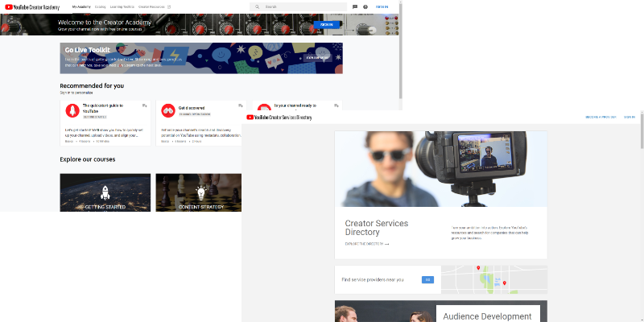Click the Explore our courses heading
644x322 pixels.
coord(88,159)
